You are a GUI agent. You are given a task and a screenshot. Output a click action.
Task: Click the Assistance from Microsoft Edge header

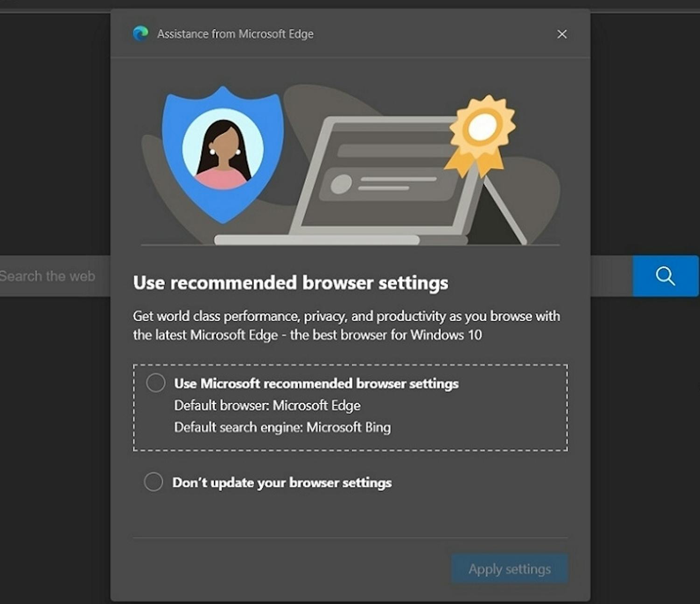(235, 34)
